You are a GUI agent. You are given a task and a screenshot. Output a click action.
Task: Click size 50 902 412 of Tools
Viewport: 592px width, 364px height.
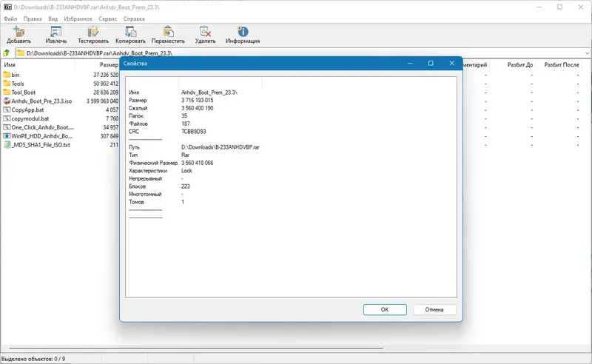tap(106, 84)
